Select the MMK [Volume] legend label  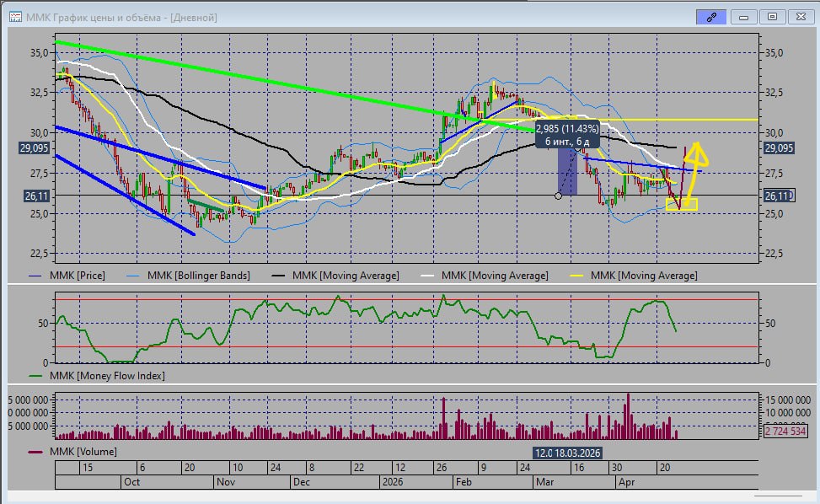coord(73,452)
